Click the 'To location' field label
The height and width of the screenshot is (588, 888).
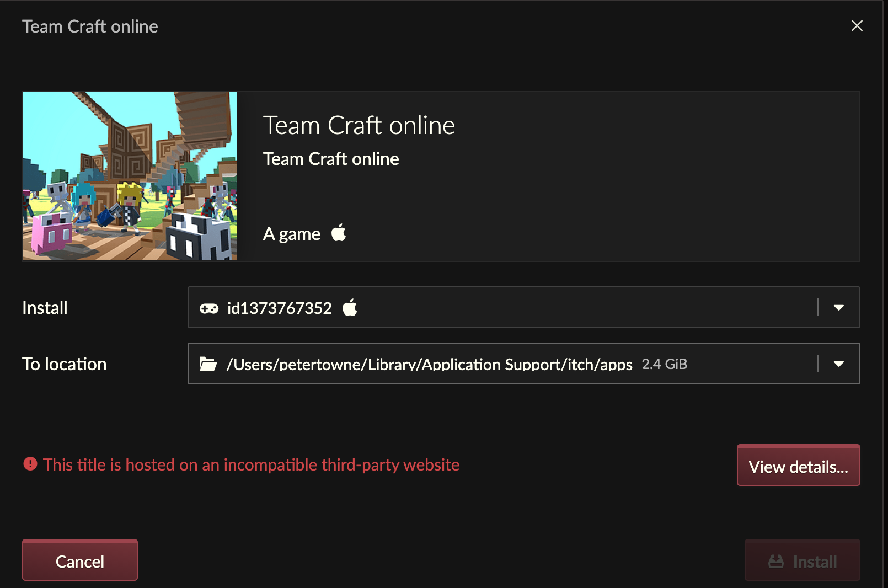[x=65, y=364]
